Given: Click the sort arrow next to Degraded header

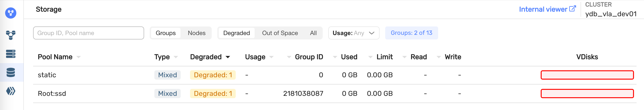Looking at the screenshot, I should (x=228, y=57).
